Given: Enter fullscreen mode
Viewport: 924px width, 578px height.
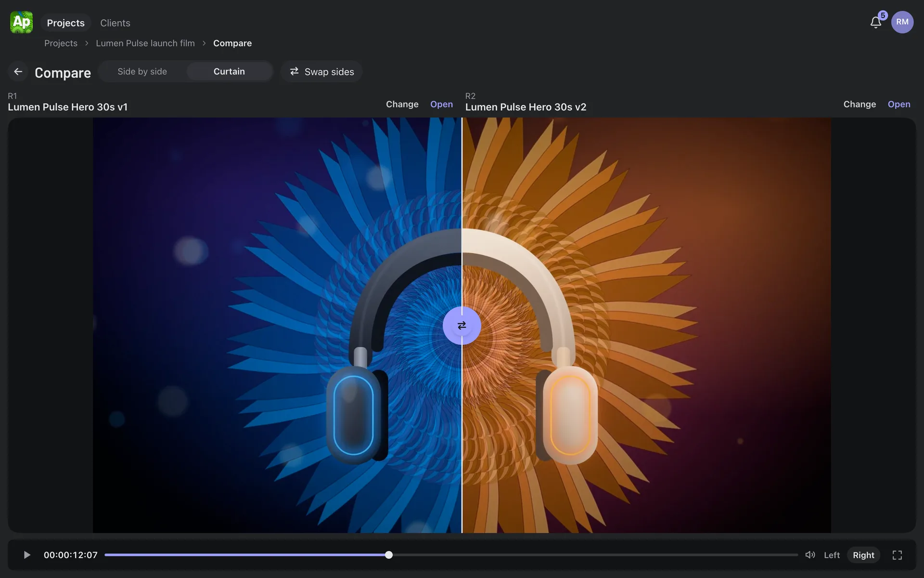Looking at the screenshot, I should coord(897,555).
